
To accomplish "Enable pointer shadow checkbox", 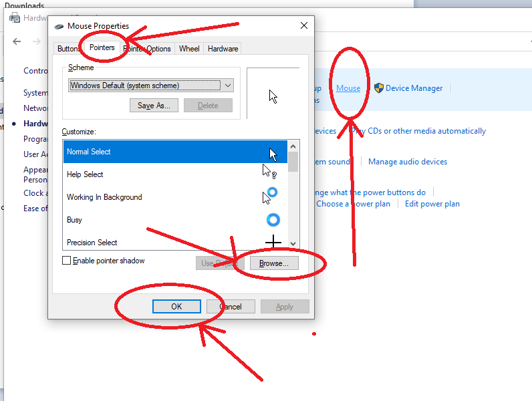I will (x=67, y=261).
